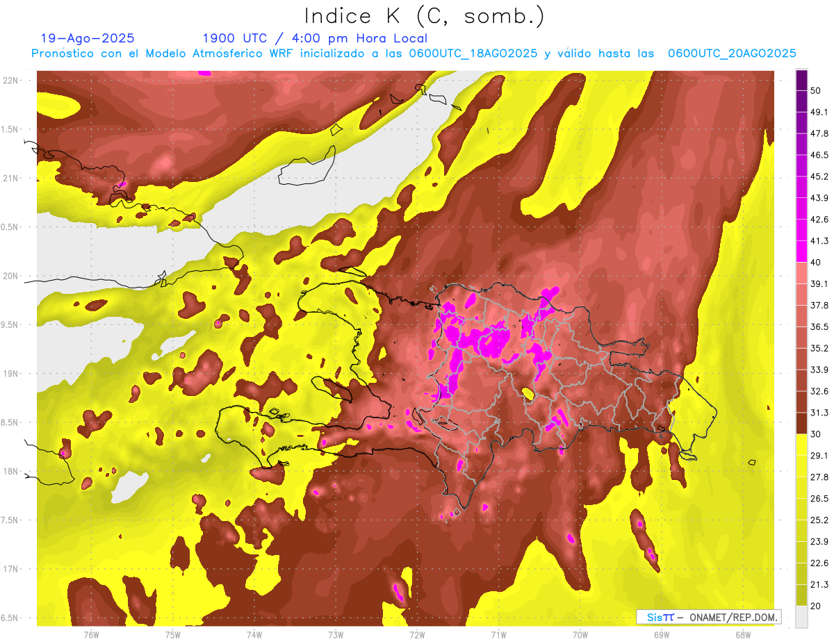Click the 20N latitude label

11,276
